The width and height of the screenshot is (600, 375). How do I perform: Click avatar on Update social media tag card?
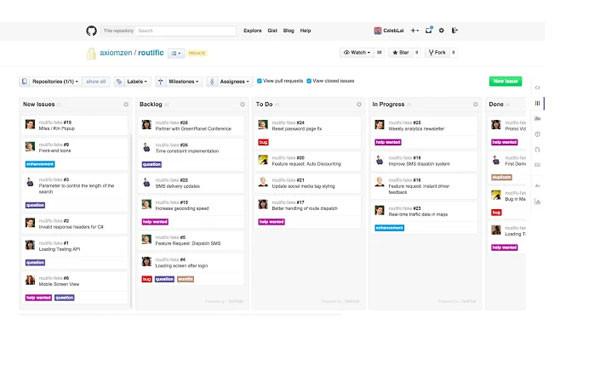(x=263, y=182)
